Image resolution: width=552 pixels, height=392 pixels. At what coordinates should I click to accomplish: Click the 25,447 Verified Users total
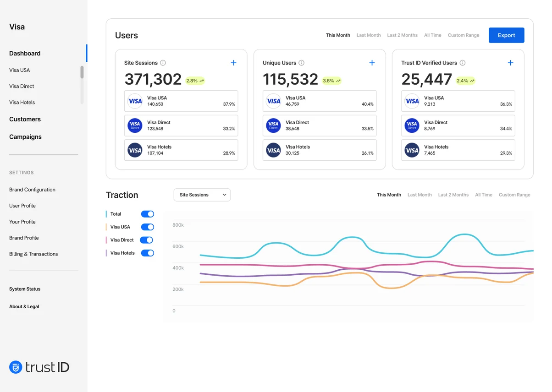pyautogui.click(x=427, y=79)
